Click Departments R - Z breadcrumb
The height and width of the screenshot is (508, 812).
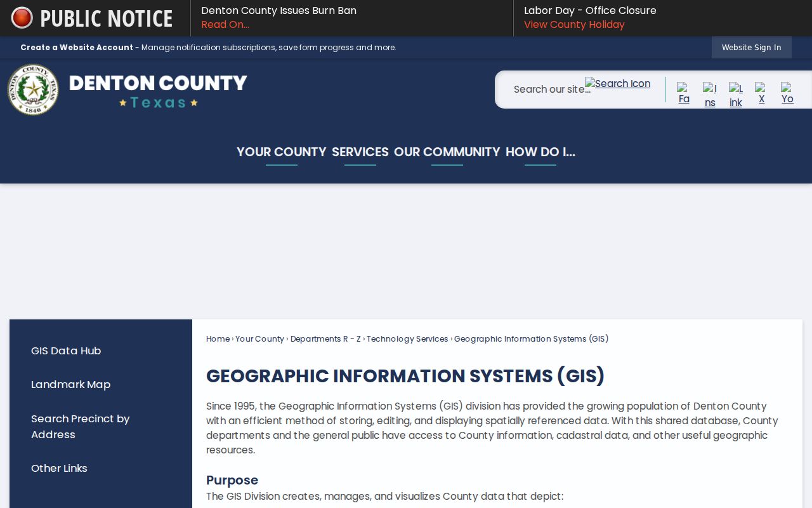325,338
